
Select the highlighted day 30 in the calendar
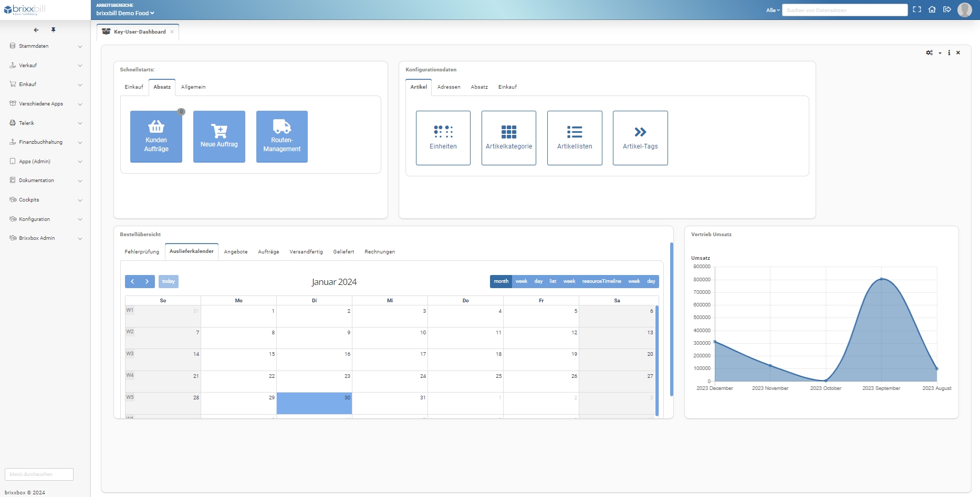(314, 404)
